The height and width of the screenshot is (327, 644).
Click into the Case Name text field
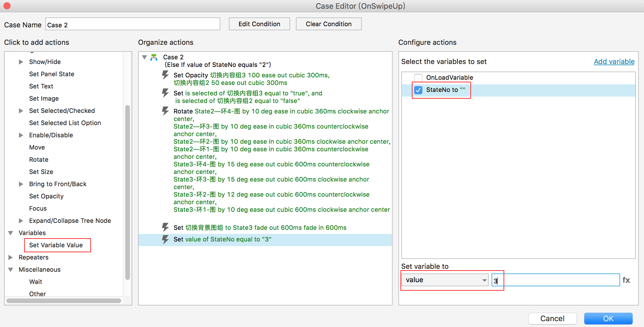pyautogui.click(x=133, y=24)
